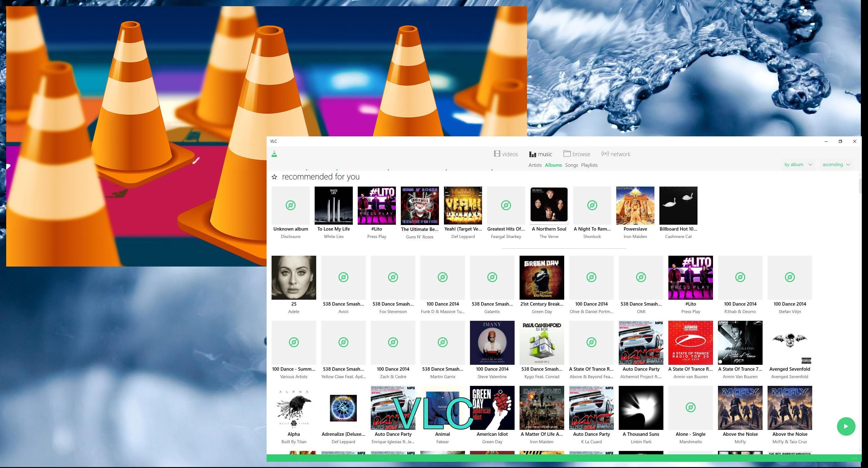Screen dimensions: 868x468
Task: Open Unknown album by Disclosure
Action: (290, 205)
